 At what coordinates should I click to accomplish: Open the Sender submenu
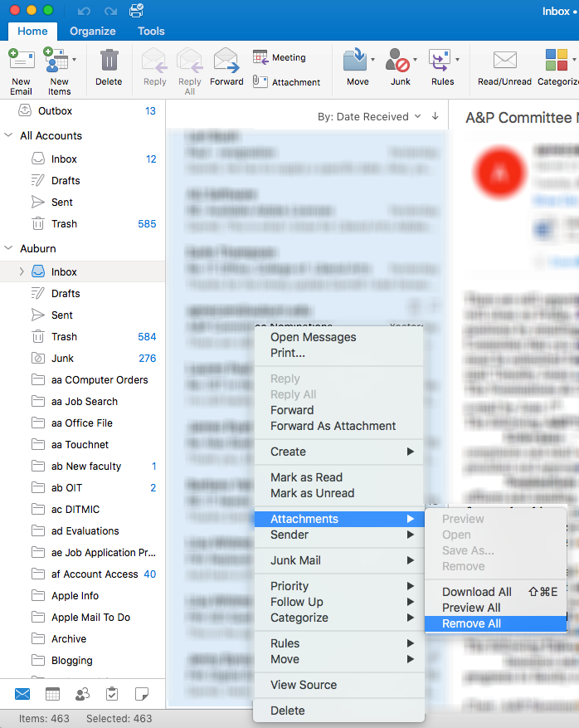(339, 535)
